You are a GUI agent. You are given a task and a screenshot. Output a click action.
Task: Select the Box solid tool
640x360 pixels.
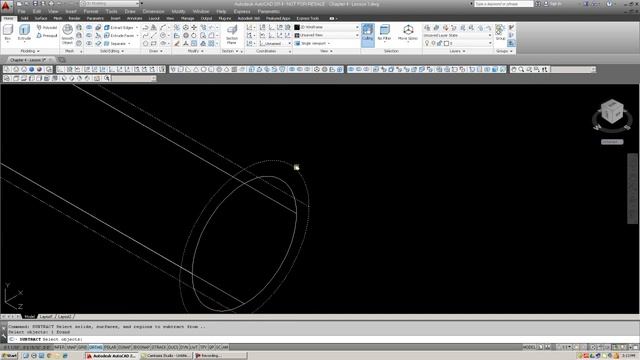pos(8,33)
